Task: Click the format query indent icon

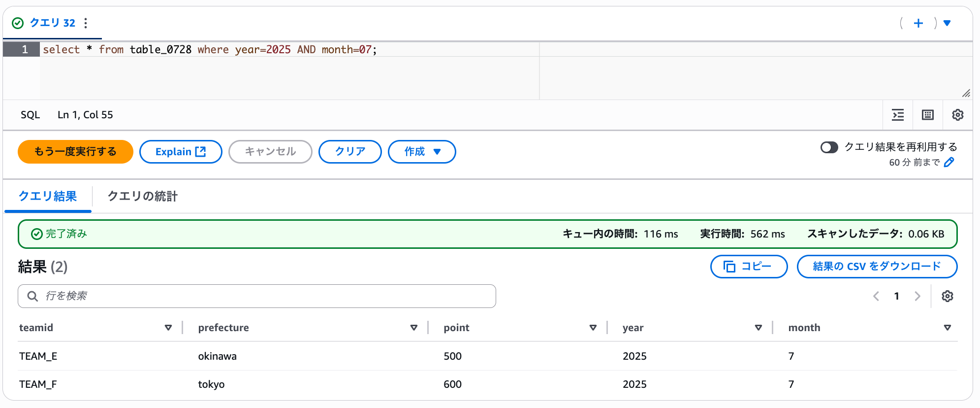Action: tap(898, 115)
